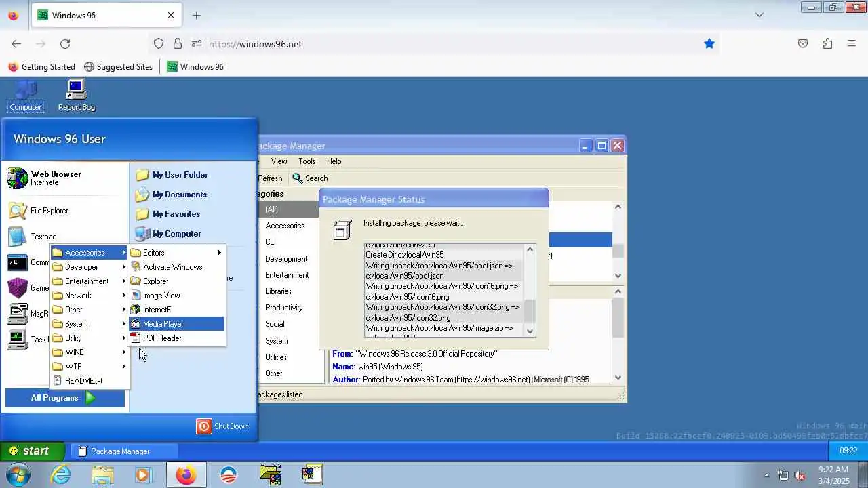Click the Search button in Package Manager

tap(310, 178)
